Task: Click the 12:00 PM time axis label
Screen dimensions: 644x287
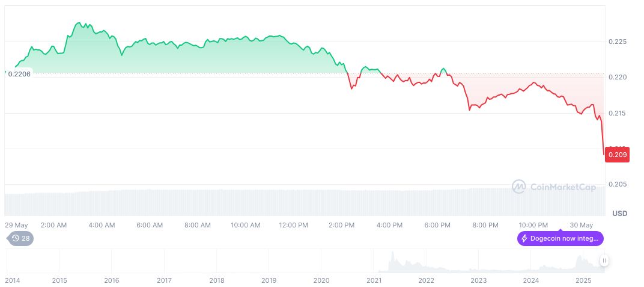Action: coord(294,225)
